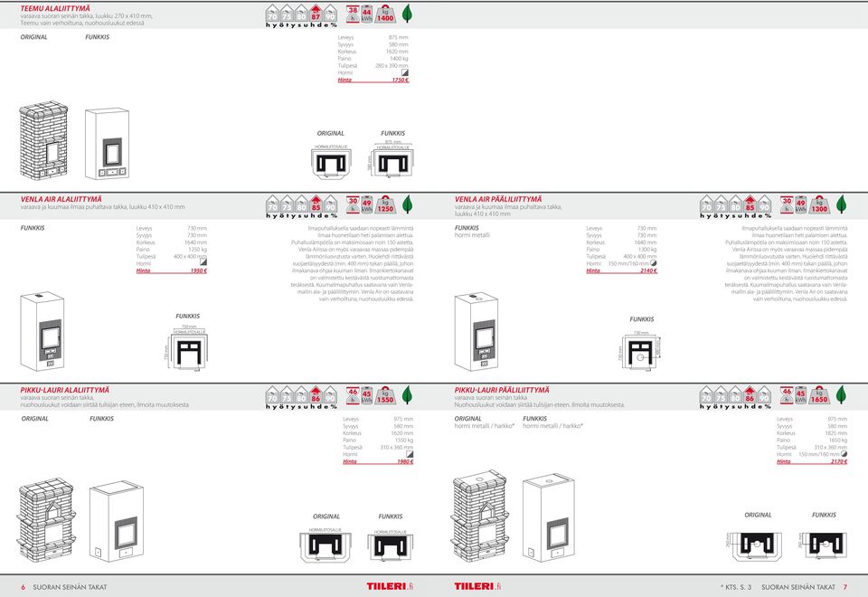Viewport: 868px width, 597px height.
Task: Open the Venla Air pääliittymä Funkkis floor plan
Action: (x=640, y=350)
